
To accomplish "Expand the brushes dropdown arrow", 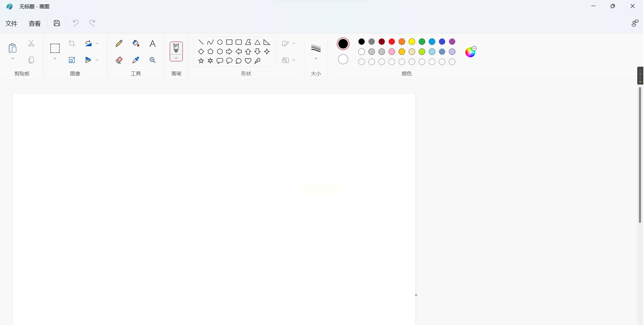I will click(176, 58).
